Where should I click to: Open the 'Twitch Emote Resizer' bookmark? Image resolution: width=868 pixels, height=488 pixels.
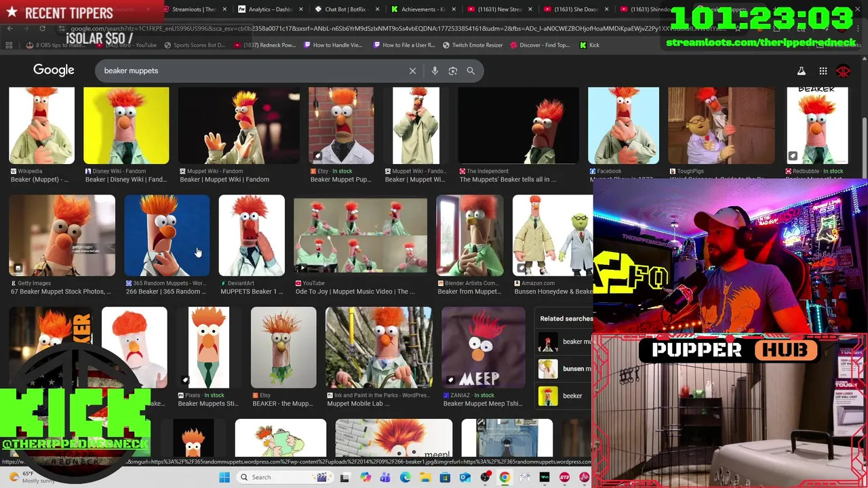[x=473, y=45]
